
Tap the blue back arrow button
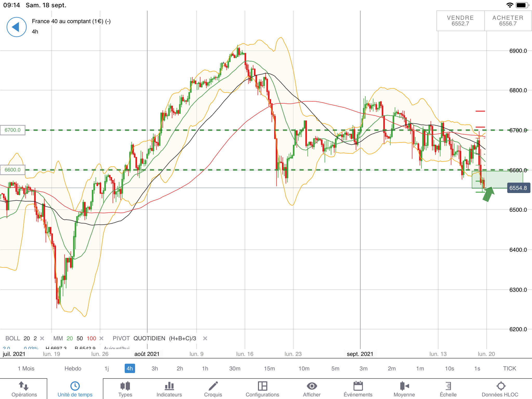[16, 27]
